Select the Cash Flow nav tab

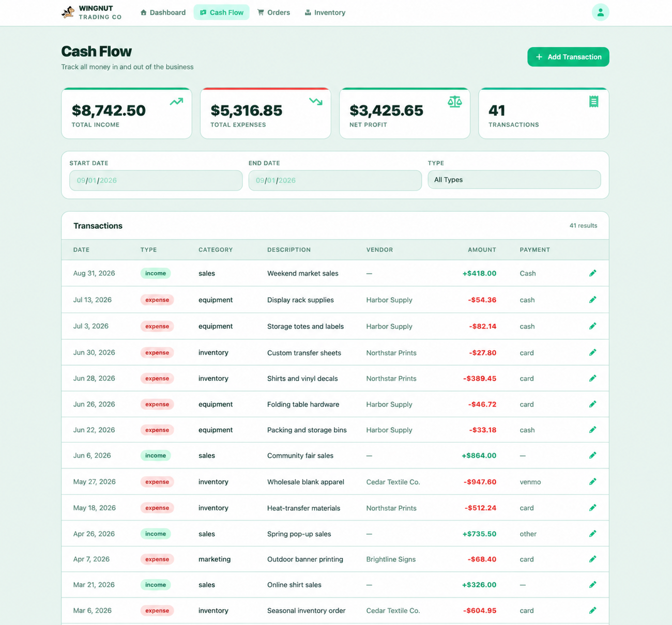point(221,12)
